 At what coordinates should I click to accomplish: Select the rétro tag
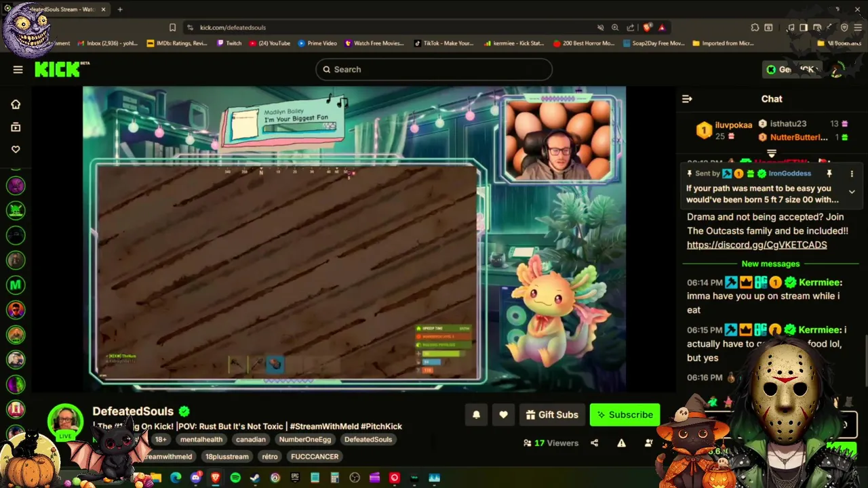[x=270, y=456]
